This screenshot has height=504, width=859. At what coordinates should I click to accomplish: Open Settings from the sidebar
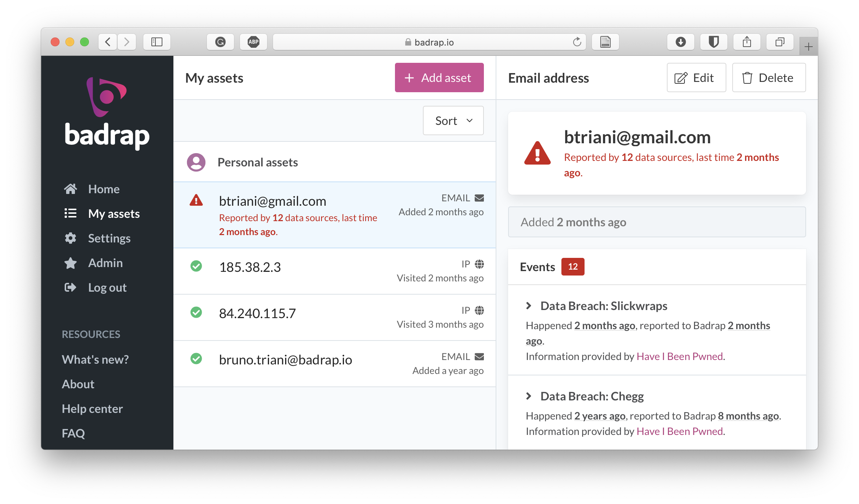(x=109, y=238)
